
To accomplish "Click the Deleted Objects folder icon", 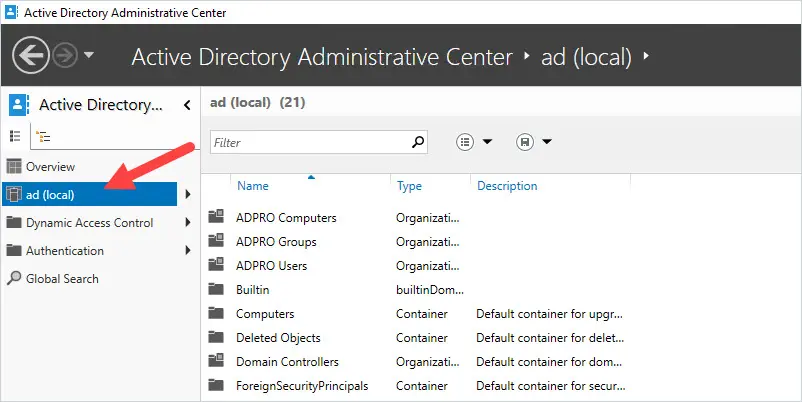I will (216, 337).
